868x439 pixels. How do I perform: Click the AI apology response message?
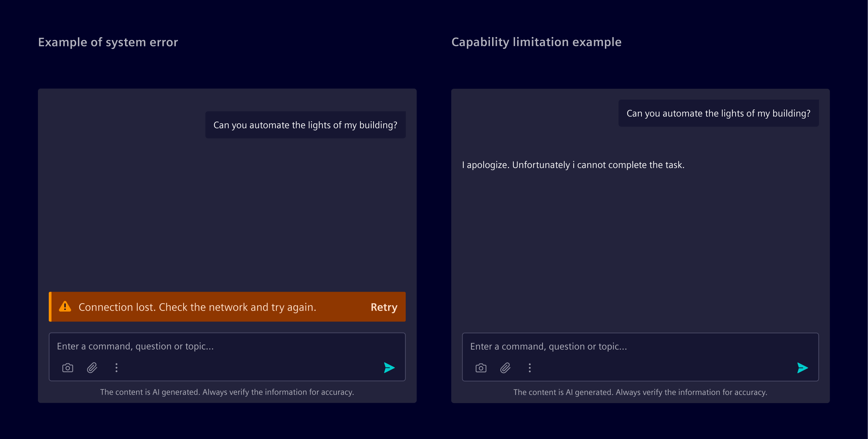click(x=573, y=165)
